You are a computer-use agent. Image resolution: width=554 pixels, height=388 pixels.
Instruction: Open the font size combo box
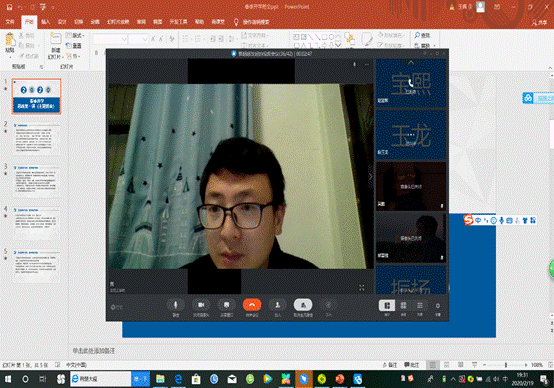[x=138, y=39]
